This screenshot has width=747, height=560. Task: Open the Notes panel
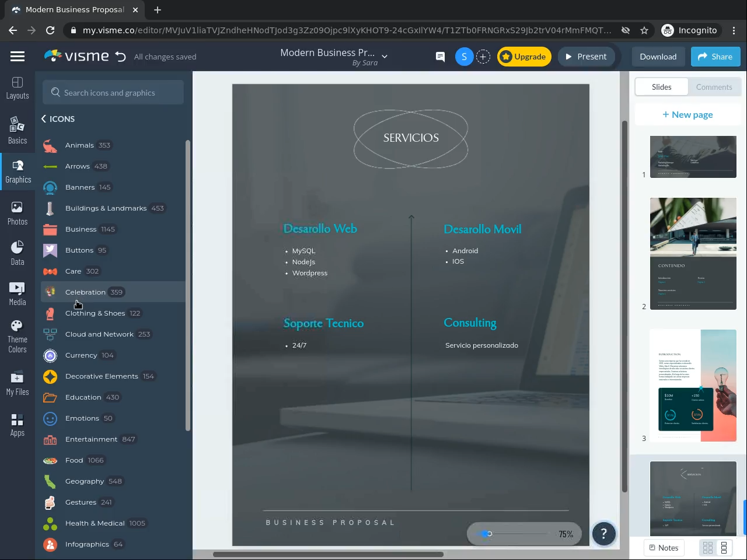[664, 548]
